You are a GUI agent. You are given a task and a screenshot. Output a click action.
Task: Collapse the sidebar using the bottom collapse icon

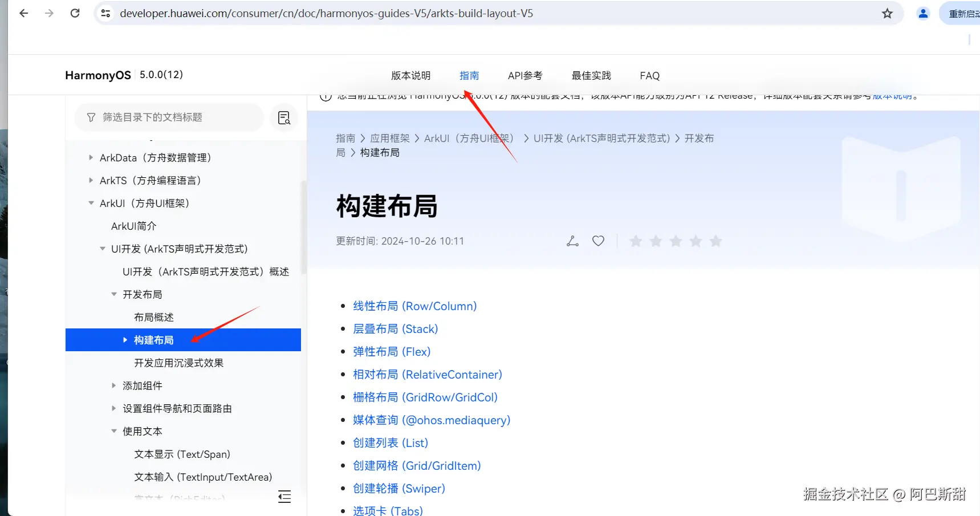click(284, 497)
